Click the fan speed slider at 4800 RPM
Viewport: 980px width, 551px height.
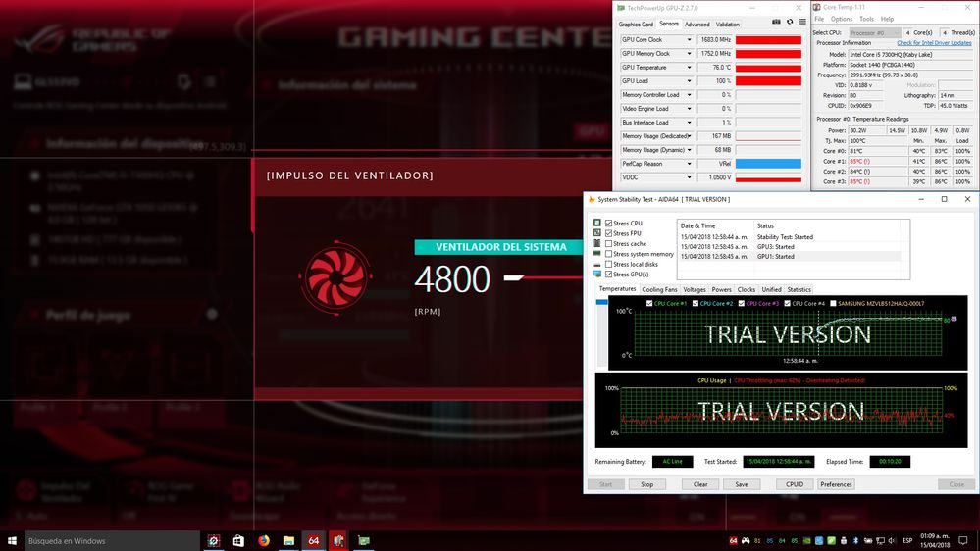pyautogui.click(x=513, y=277)
